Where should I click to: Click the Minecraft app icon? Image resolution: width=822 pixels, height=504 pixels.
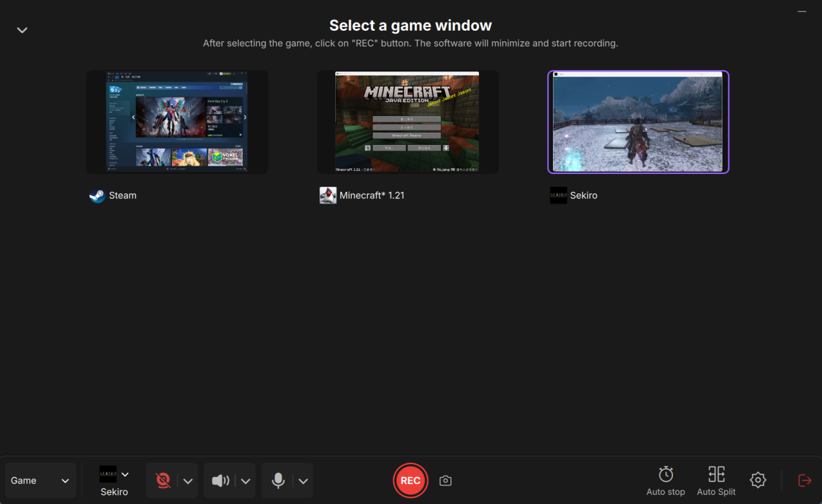click(328, 196)
